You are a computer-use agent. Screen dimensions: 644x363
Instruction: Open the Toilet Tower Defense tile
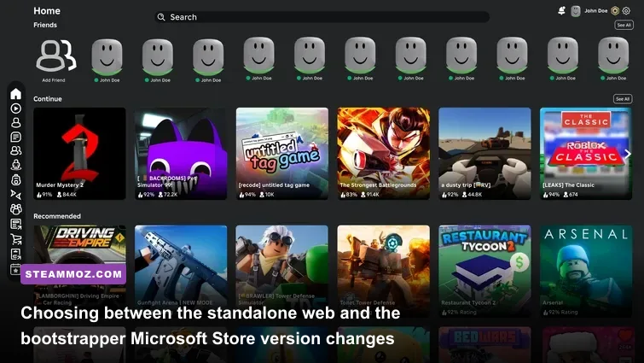(384, 272)
